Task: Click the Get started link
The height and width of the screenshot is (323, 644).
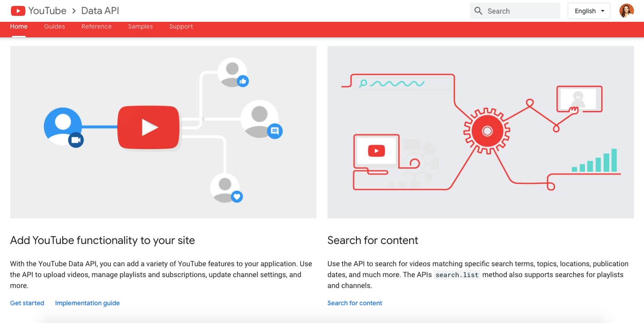Action: pos(27,303)
